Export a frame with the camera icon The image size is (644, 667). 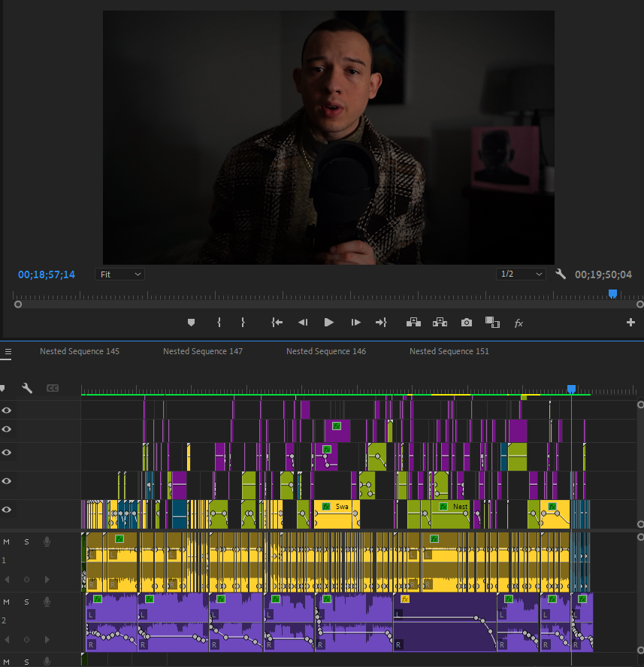pyautogui.click(x=467, y=323)
